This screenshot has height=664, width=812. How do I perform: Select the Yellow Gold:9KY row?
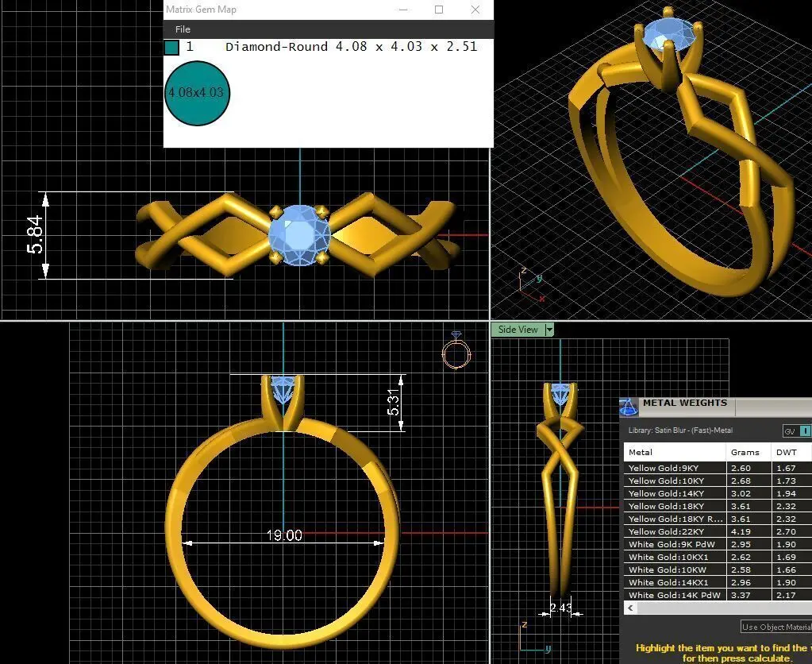718,468
